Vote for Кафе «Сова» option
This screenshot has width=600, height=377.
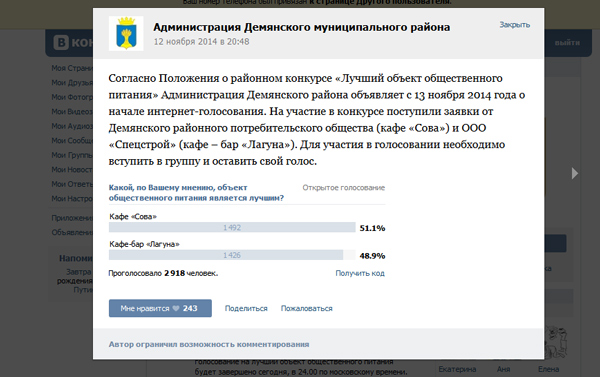133,217
